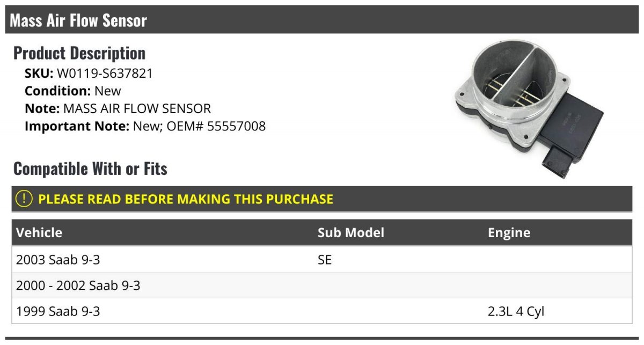
Task: Select the 2003 Saab 9-3 row
Action: [x=322, y=260]
